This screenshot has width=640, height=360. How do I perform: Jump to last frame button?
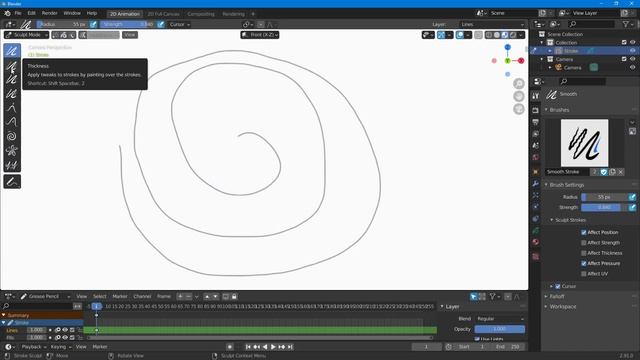tap(290, 347)
